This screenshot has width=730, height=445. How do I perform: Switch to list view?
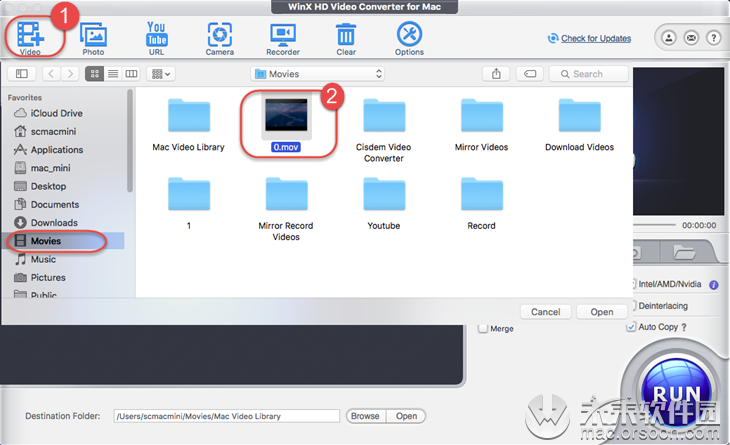[113, 74]
